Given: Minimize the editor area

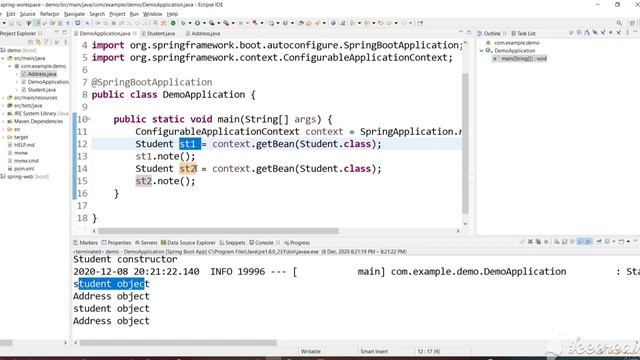Looking at the screenshot, I should click(x=461, y=32).
